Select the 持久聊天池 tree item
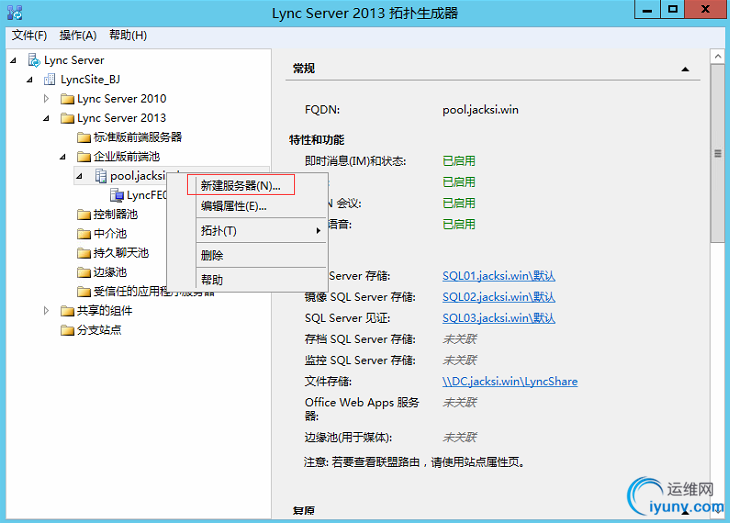The height and width of the screenshot is (523, 730). 121,253
